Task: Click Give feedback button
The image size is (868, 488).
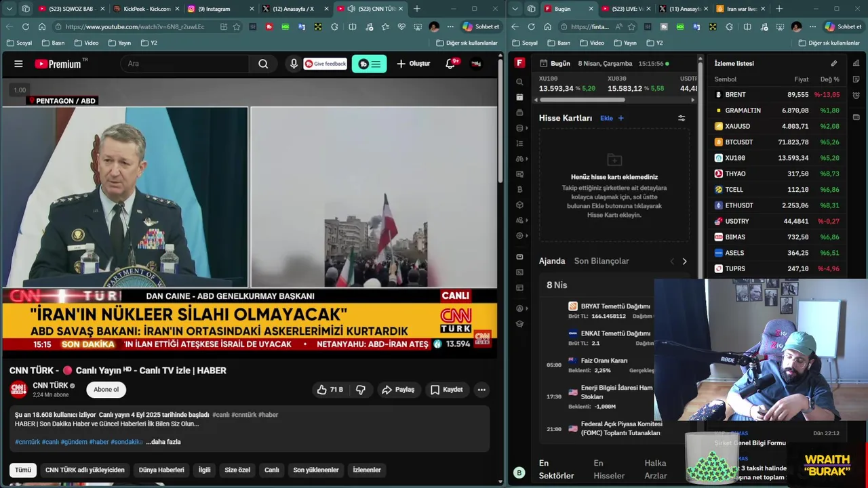Action: coord(325,64)
